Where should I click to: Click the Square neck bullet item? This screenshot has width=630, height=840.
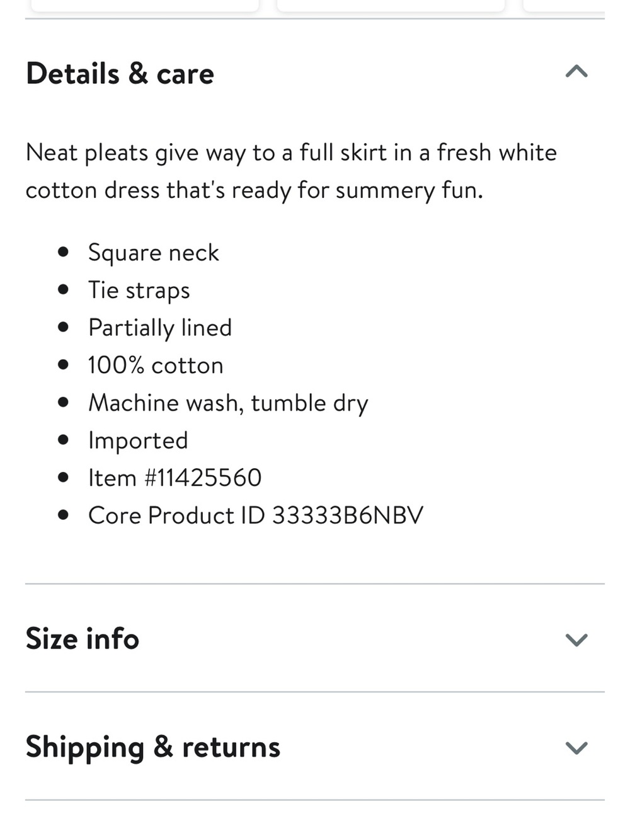(x=153, y=253)
